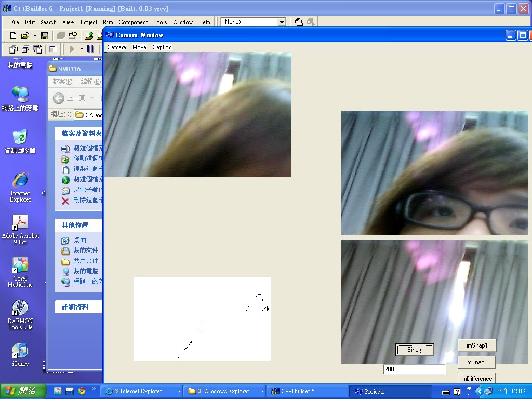Select the network neighborhood desktop icon
Image resolution: width=532 pixels, height=399 pixels.
tap(20, 98)
